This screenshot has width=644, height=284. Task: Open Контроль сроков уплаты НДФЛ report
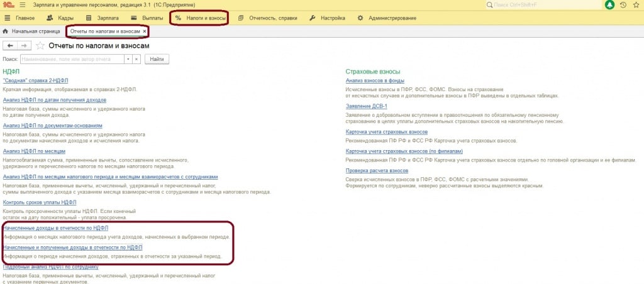40,202
